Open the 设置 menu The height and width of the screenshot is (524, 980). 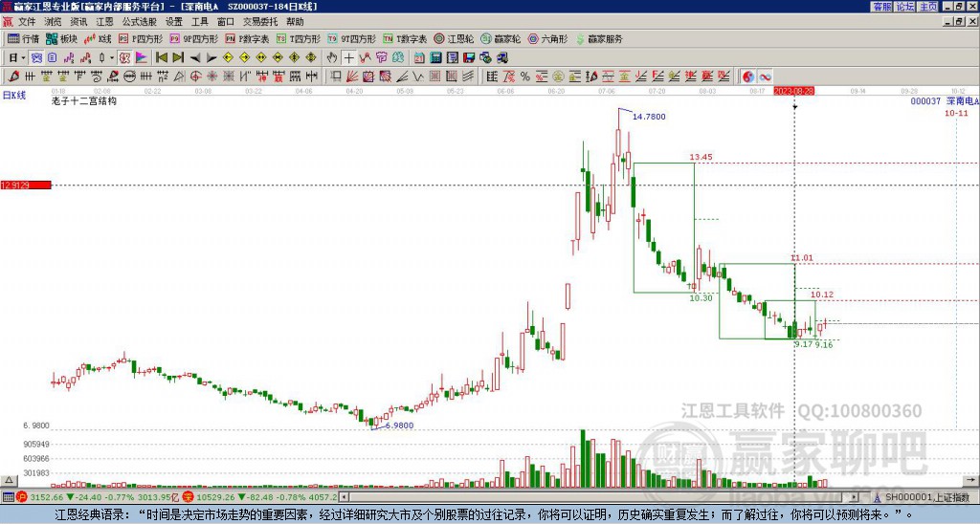point(174,22)
